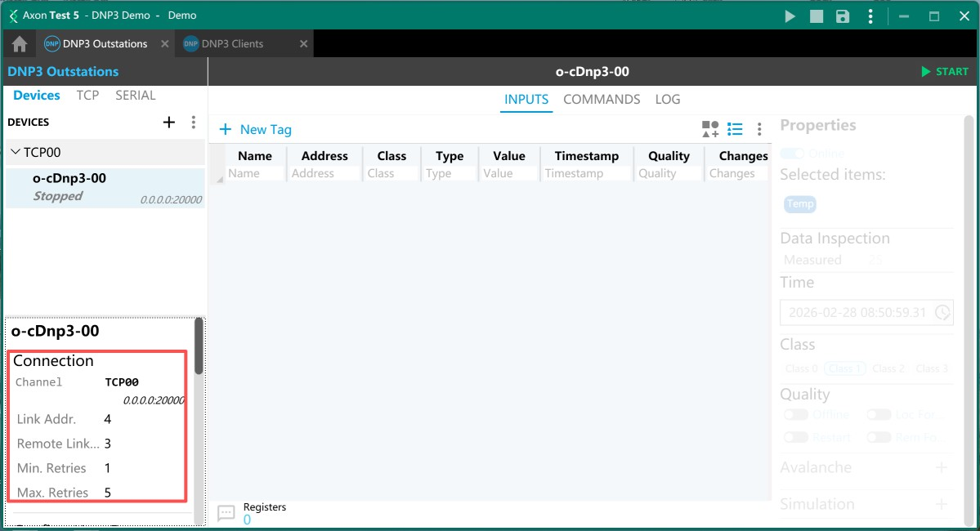Open title bar three-dot menu
This screenshot has width=980, height=531.
point(870,16)
